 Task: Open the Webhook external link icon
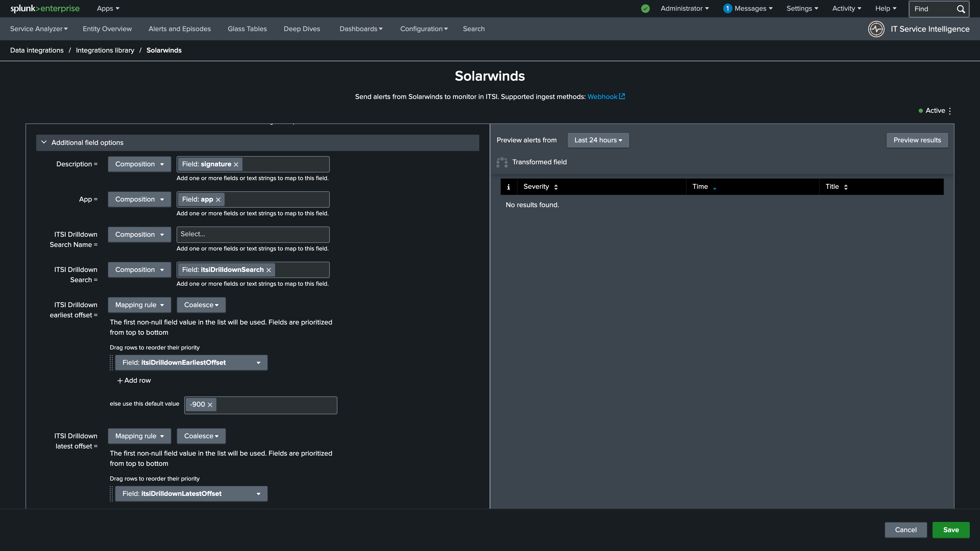point(622,96)
